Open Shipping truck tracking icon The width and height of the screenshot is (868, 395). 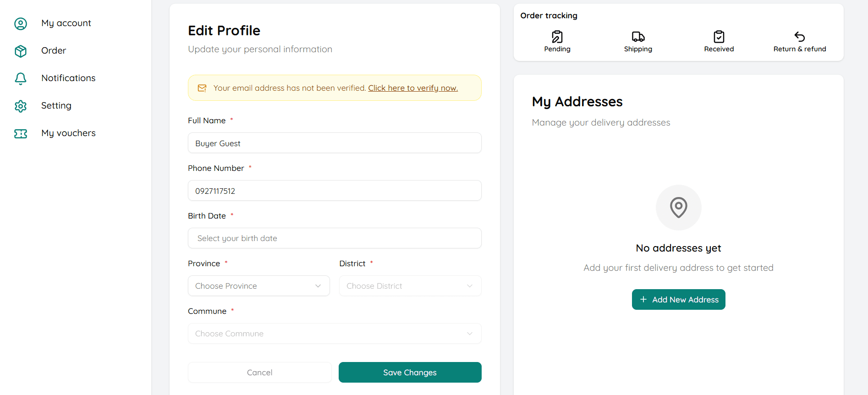(637, 37)
